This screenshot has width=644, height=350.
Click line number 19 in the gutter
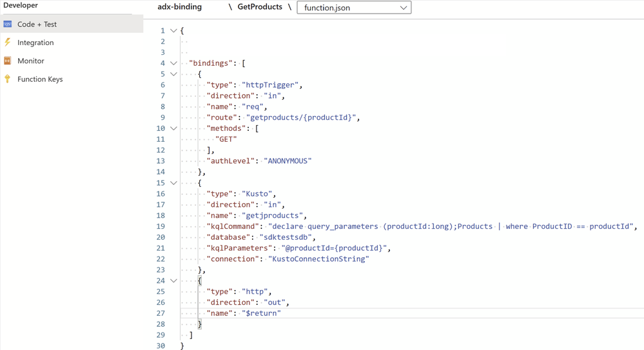[x=160, y=226]
